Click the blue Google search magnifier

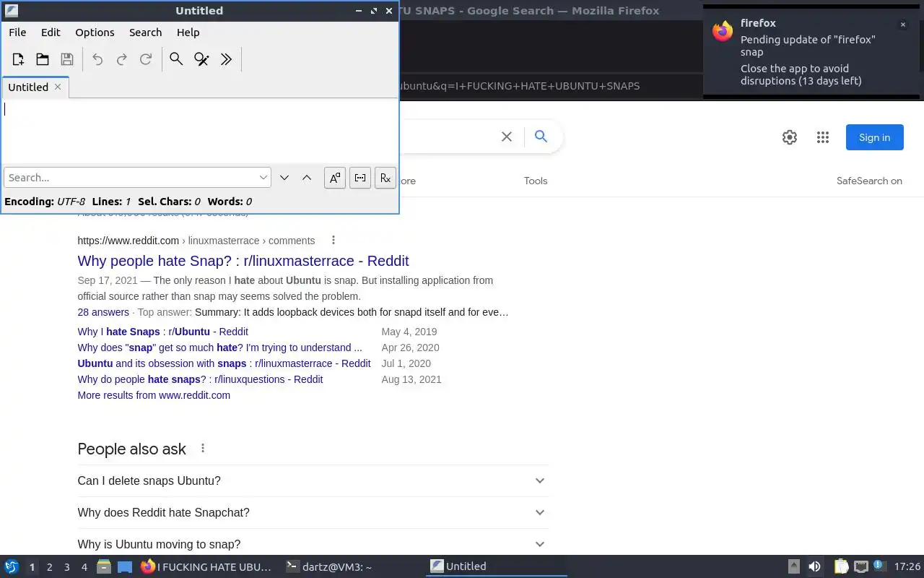click(541, 136)
